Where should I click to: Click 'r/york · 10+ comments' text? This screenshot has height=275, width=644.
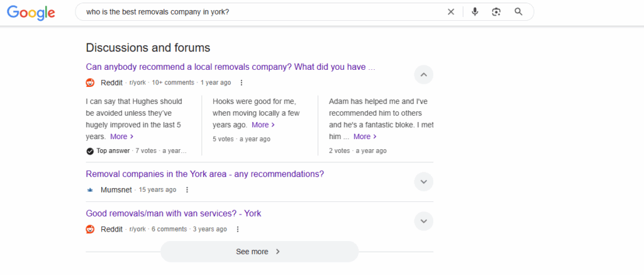tap(162, 82)
